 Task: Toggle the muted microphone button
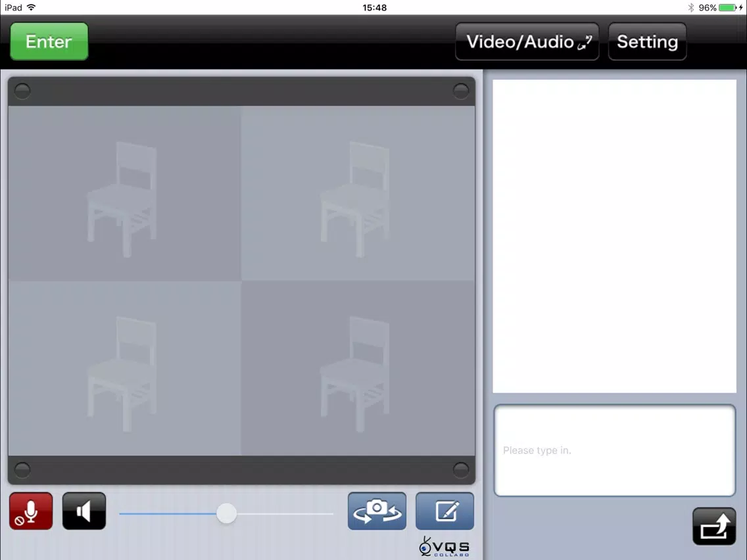[31, 511]
